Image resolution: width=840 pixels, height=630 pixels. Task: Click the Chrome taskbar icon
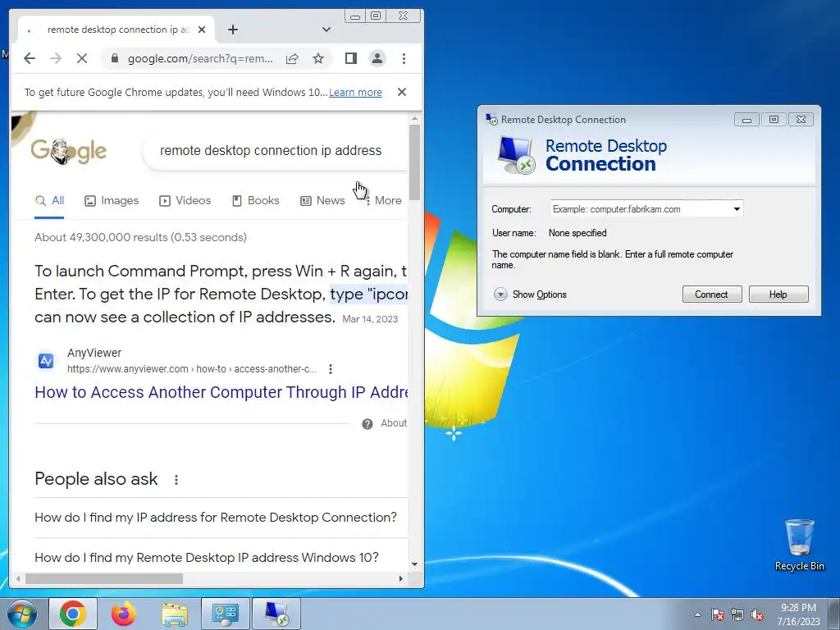(x=73, y=614)
